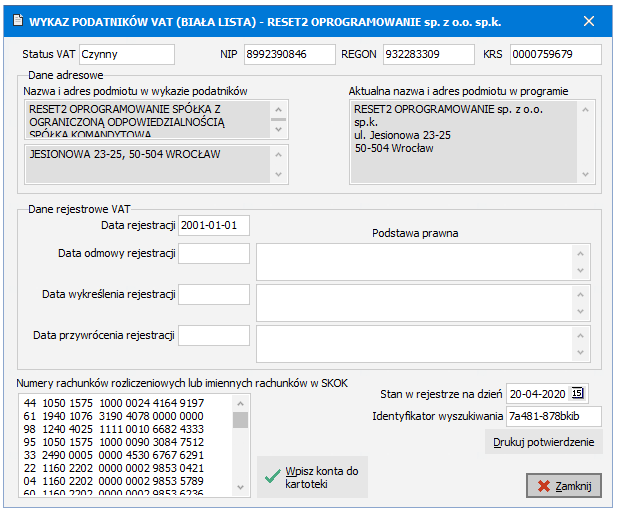Viewport: 617px width, 511px height.
Task: Click the restoration legal basis text box
Action: tap(423, 344)
